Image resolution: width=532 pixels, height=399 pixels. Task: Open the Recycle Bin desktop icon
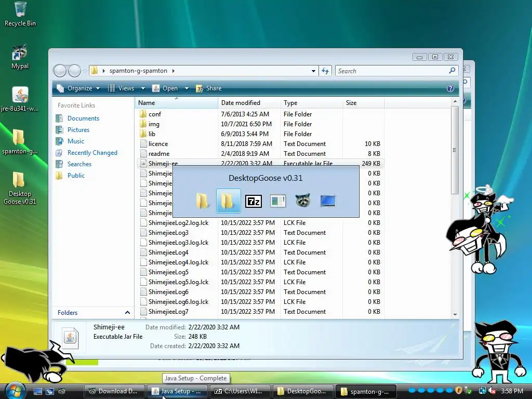pos(20,14)
